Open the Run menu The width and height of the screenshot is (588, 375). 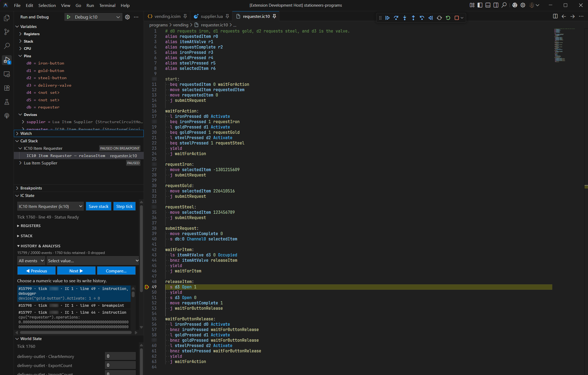[90, 5]
